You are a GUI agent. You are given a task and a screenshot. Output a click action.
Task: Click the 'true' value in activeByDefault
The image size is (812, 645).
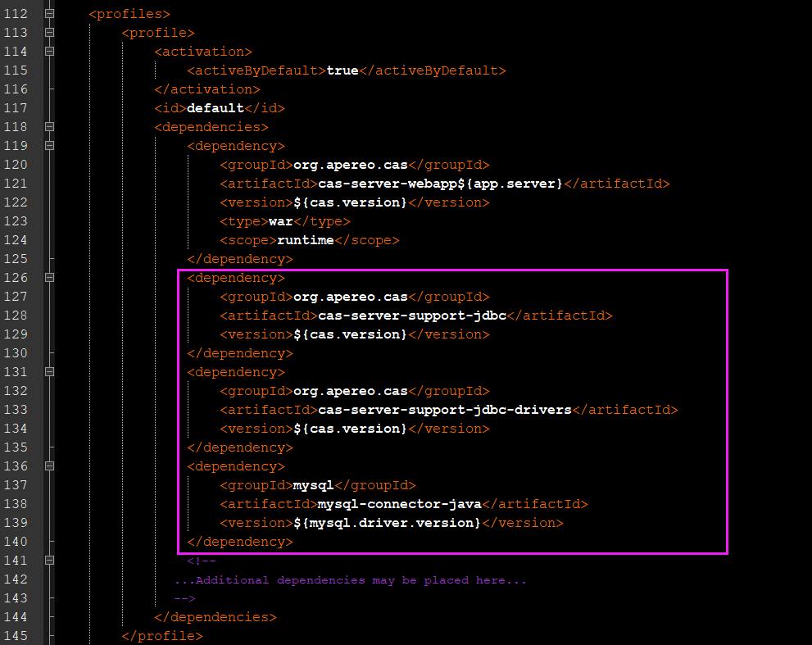point(342,70)
